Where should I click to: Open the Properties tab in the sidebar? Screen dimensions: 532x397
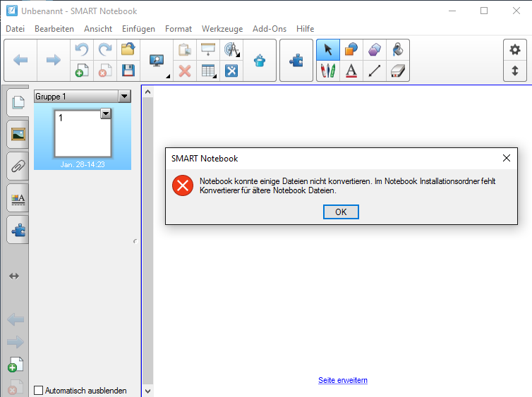(x=18, y=199)
